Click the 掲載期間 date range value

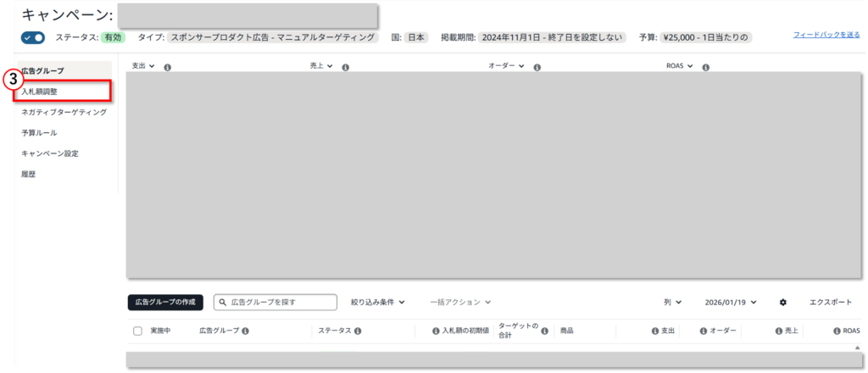[553, 37]
